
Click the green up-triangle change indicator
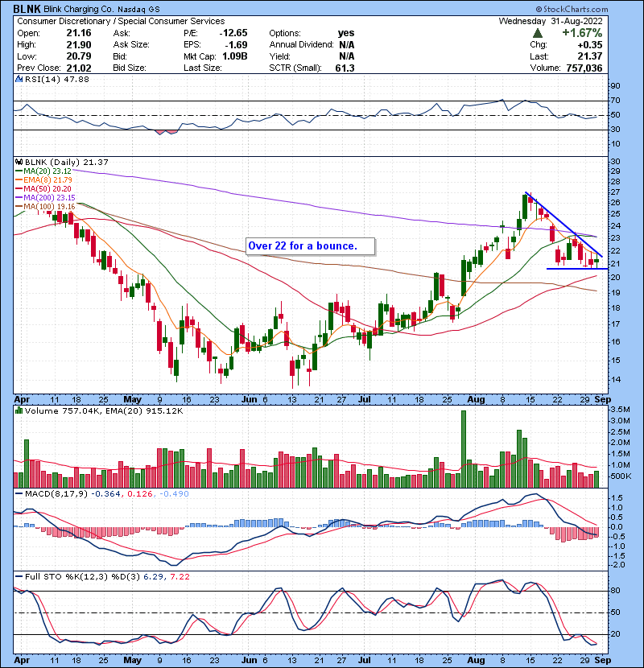coord(538,33)
